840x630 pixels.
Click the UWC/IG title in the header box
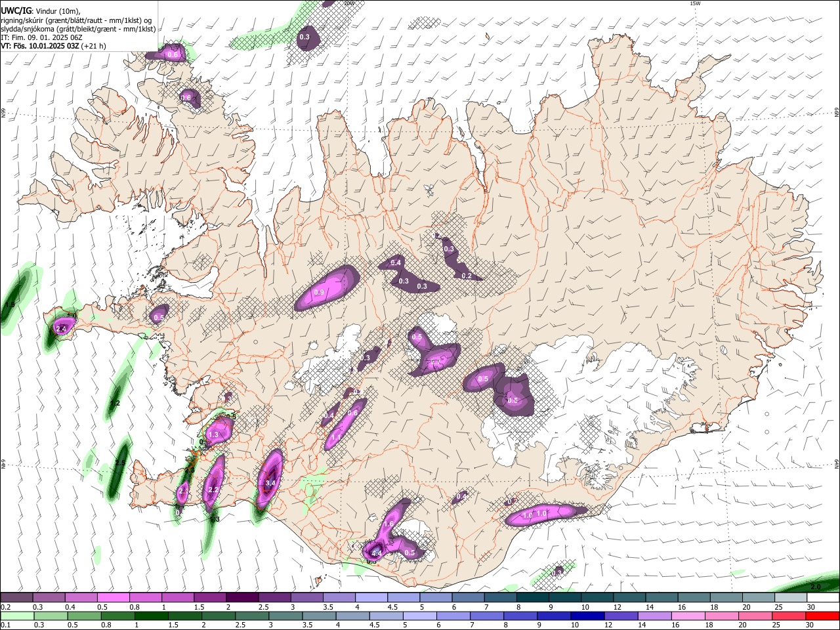(16, 10)
